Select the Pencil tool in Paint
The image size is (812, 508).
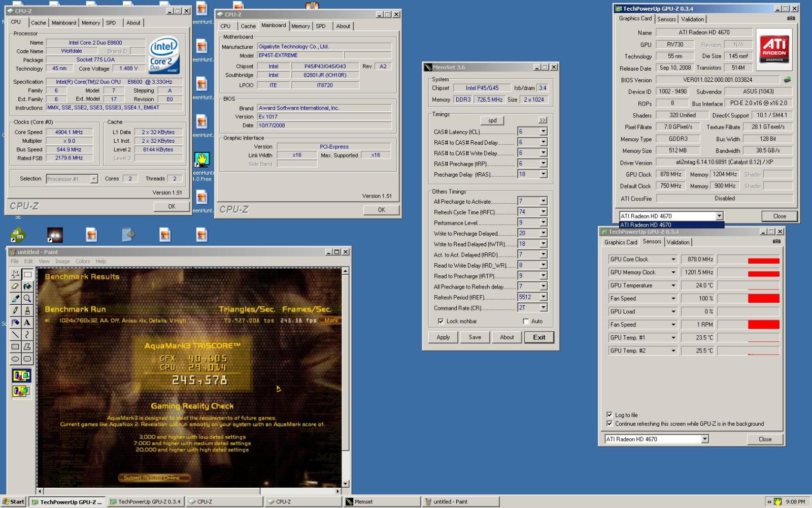(x=15, y=310)
